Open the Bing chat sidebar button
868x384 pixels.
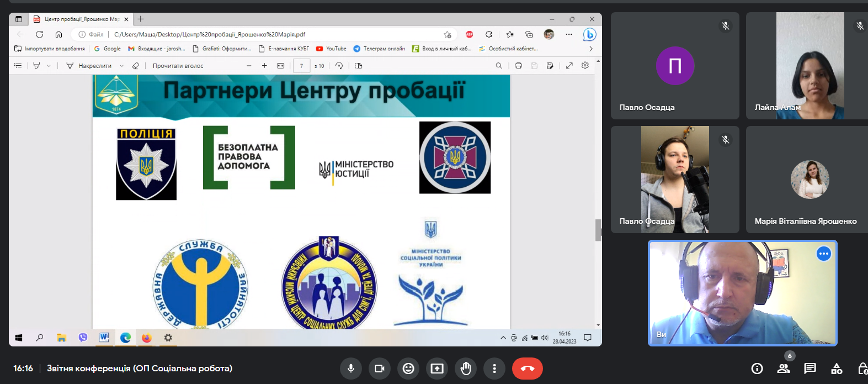click(590, 34)
